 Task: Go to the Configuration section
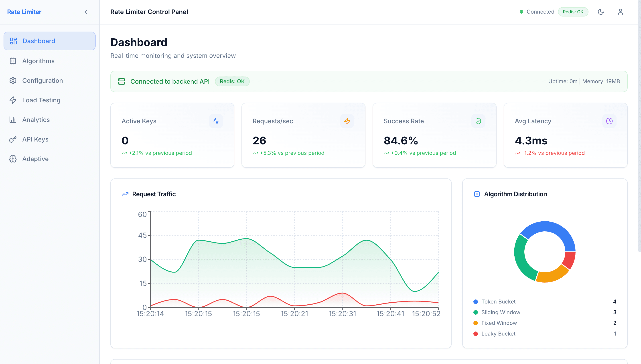click(x=42, y=81)
